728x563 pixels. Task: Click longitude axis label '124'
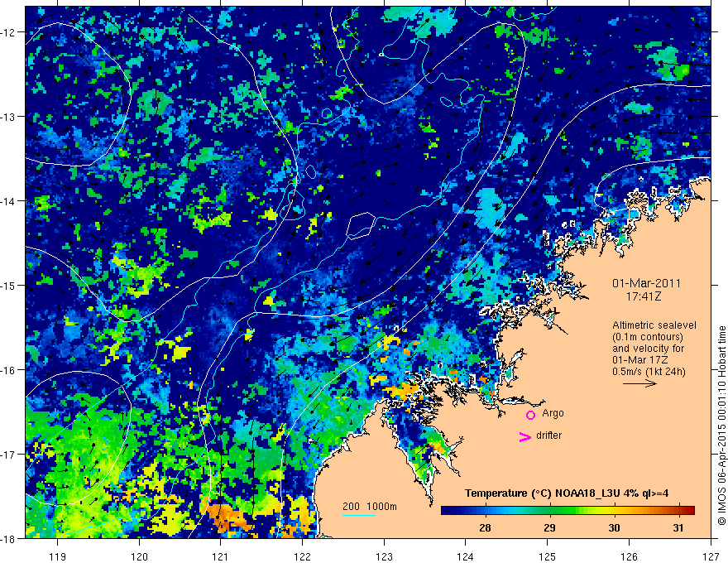coord(466,556)
